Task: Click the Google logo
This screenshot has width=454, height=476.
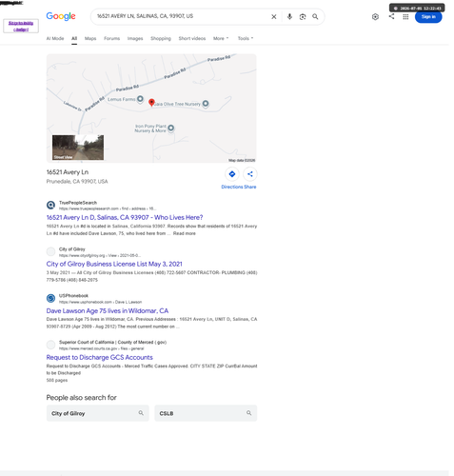Action: pos(61,16)
